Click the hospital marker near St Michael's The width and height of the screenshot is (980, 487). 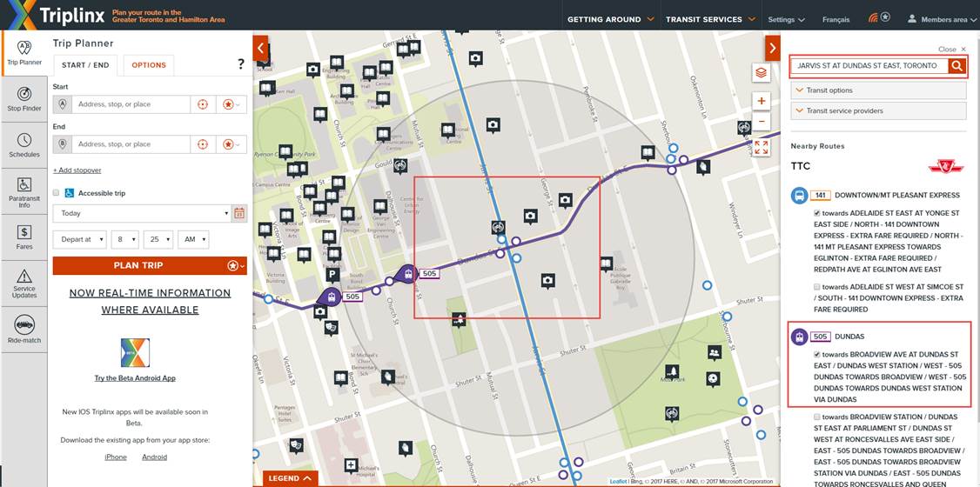pyautogui.click(x=351, y=466)
